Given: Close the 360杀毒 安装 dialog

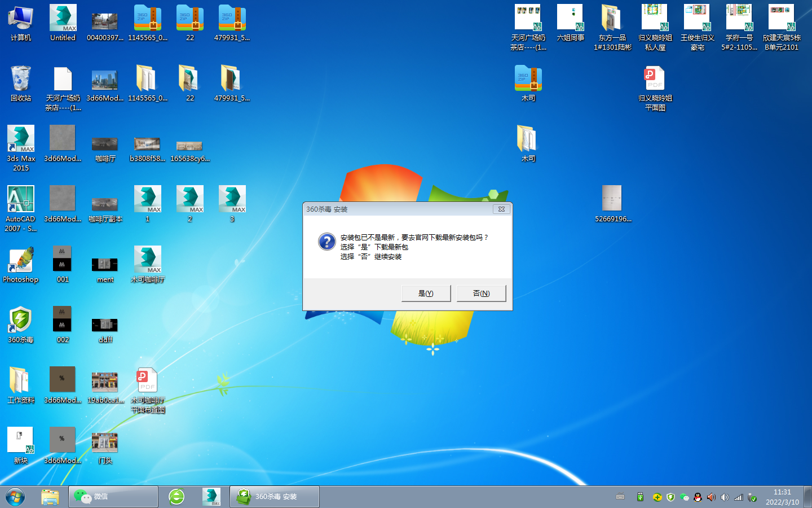Looking at the screenshot, I should click(501, 209).
